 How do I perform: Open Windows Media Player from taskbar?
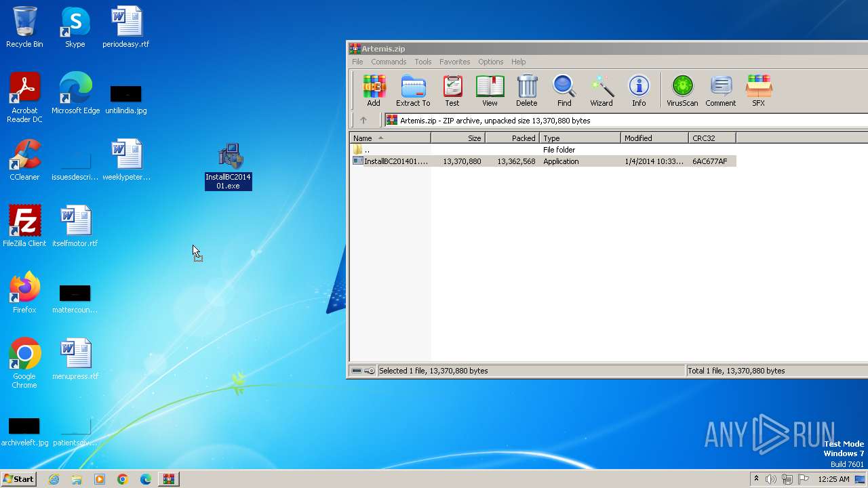pos(100,479)
